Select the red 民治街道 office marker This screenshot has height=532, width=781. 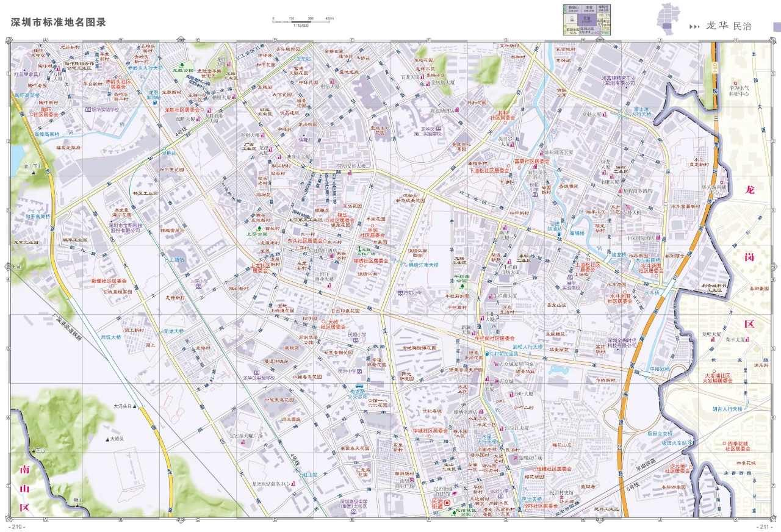[x=447, y=503]
